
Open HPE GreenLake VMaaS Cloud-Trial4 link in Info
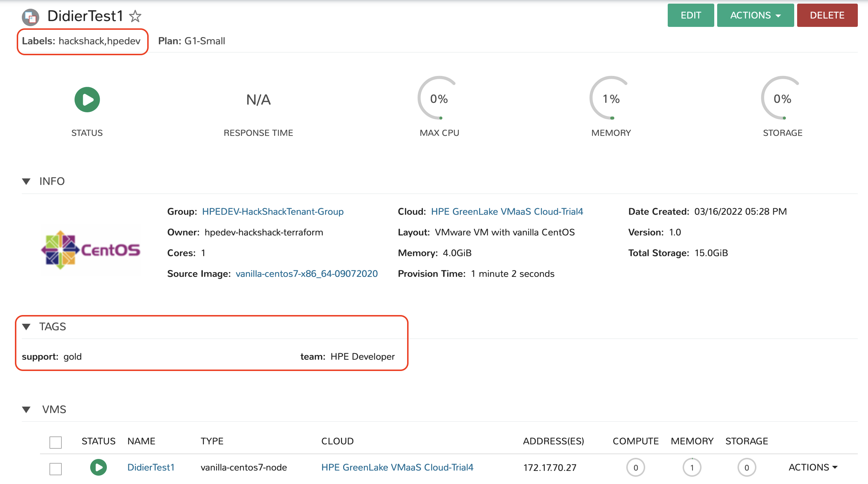coord(507,211)
